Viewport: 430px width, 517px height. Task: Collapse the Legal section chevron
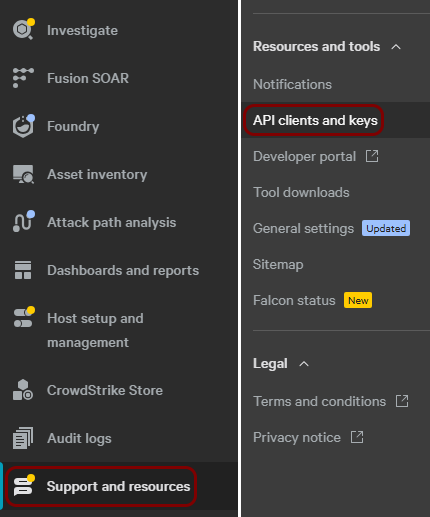pos(304,364)
